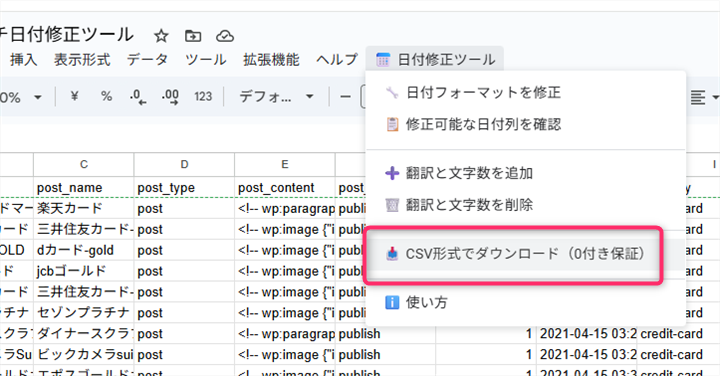Screen dimensions: 720x376
Task: Open the 挿入 menu
Action: pos(24,60)
